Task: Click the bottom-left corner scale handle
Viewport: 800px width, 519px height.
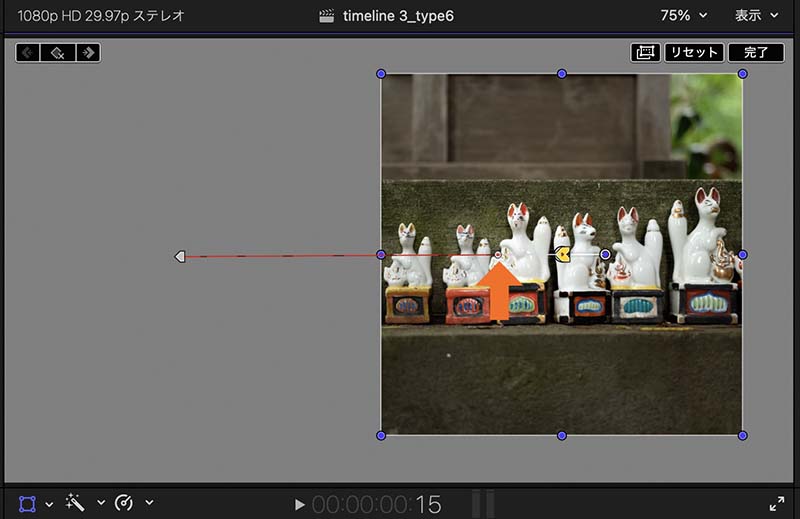Action: [381, 435]
